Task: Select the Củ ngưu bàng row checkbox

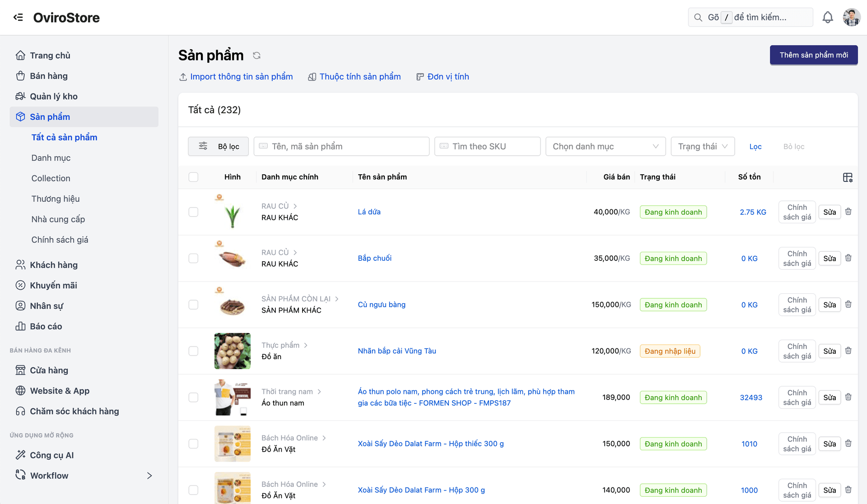Action: 193,305
